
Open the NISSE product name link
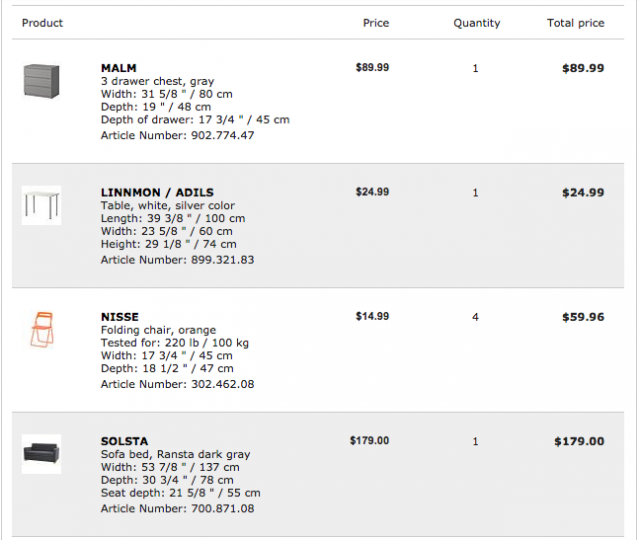[120, 317]
